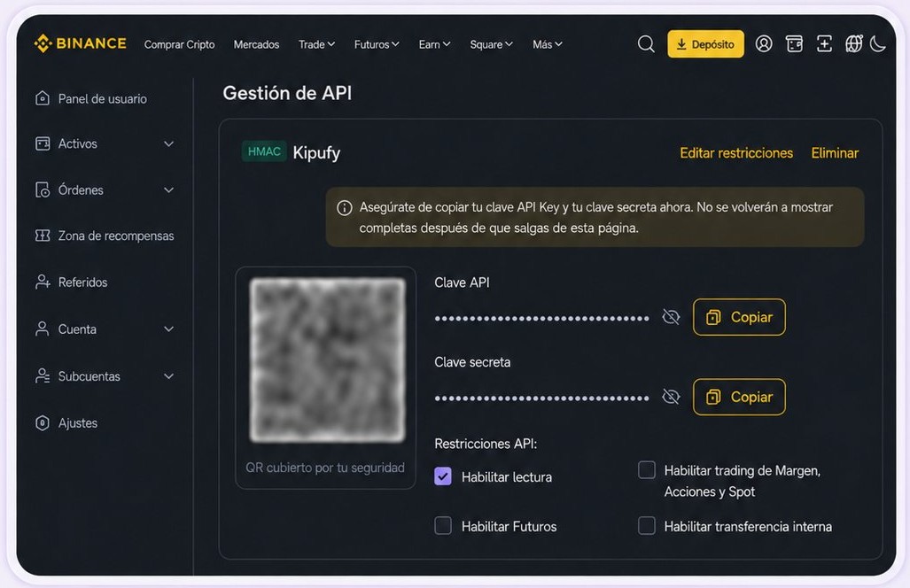Click the Zona de recompensas ticket icon
The image size is (910, 588).
pyautogui.click(x=43, y=236)
